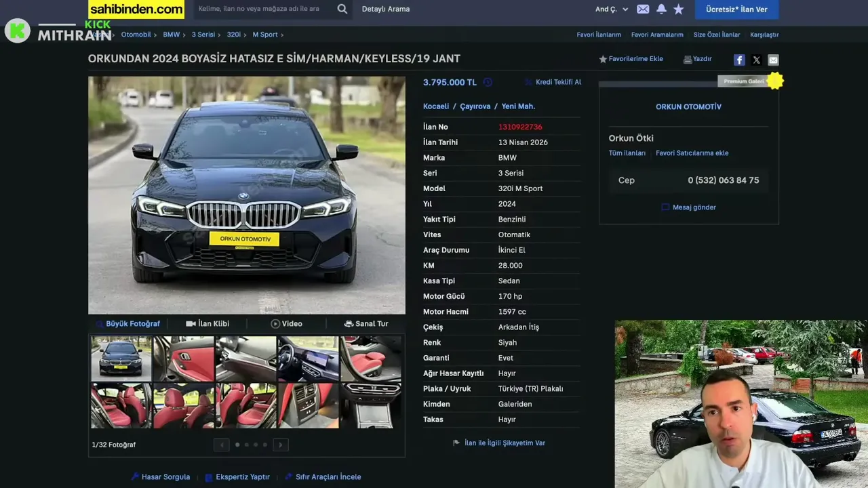Image resolution: width=868 pixels, height=488 pixels.
Task: Navigate to BMW breadcrumb
Action: click(x=172, y=35)
